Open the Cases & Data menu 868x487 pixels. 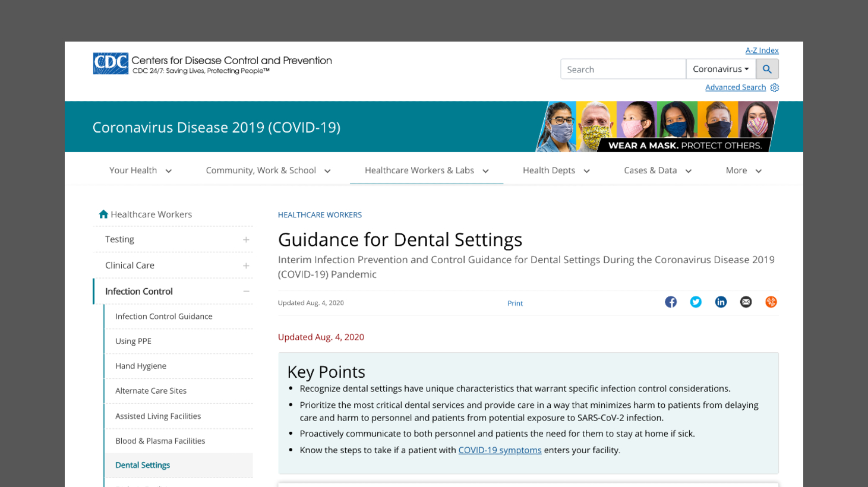point(657,170)
